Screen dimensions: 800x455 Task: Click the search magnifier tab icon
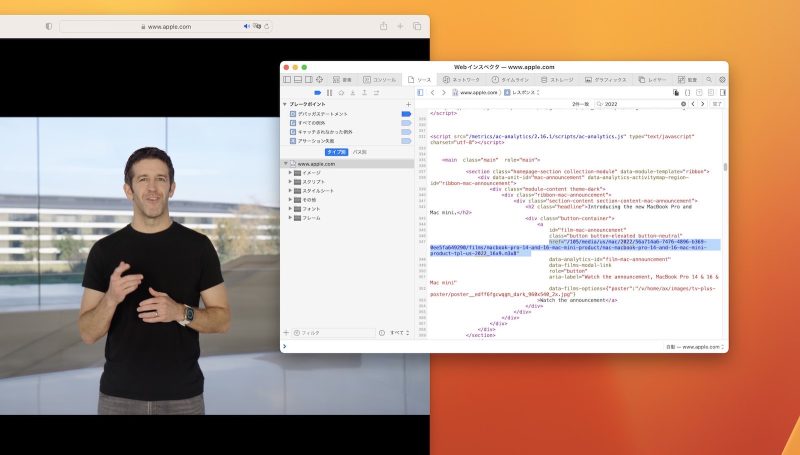pyautogui.click(x=709, y=79)
